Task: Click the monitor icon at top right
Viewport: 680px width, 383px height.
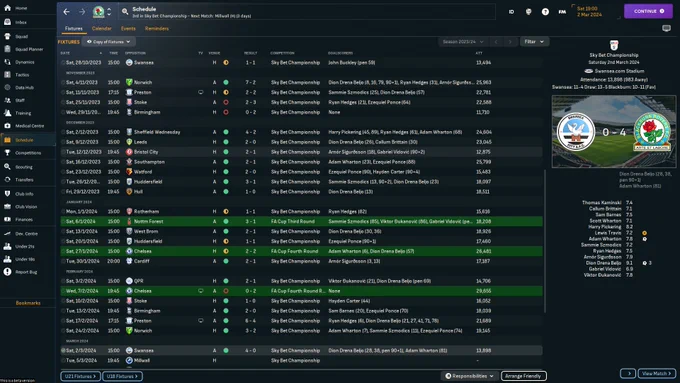Action: click(x=667, y=29)
